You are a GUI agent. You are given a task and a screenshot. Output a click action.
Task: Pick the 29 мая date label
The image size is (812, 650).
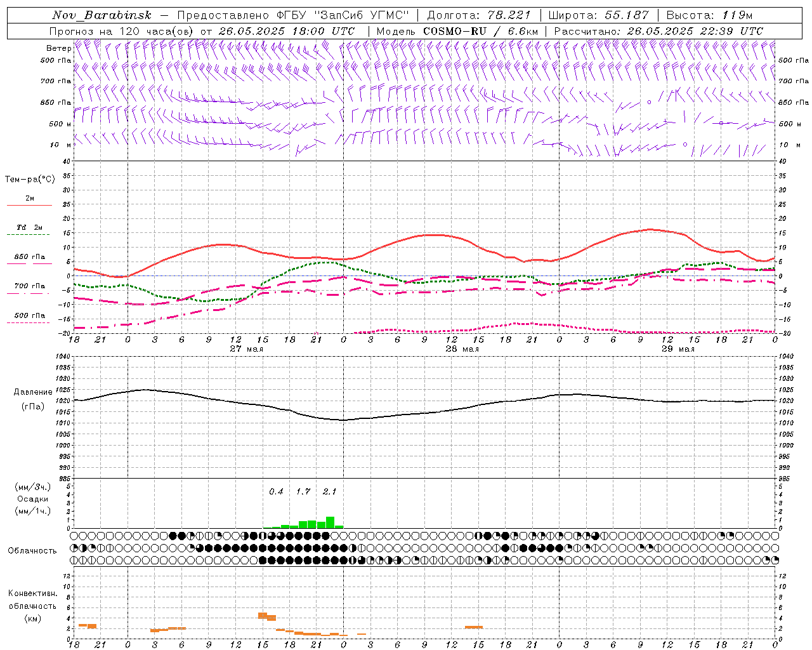tap(678, 349)
